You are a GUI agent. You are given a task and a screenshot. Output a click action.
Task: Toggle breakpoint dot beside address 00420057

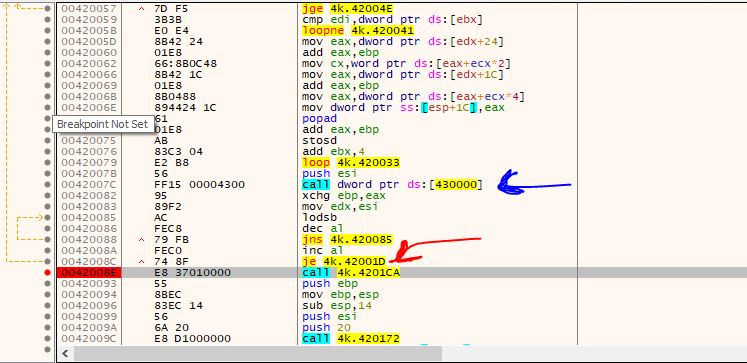coord(47,9)
